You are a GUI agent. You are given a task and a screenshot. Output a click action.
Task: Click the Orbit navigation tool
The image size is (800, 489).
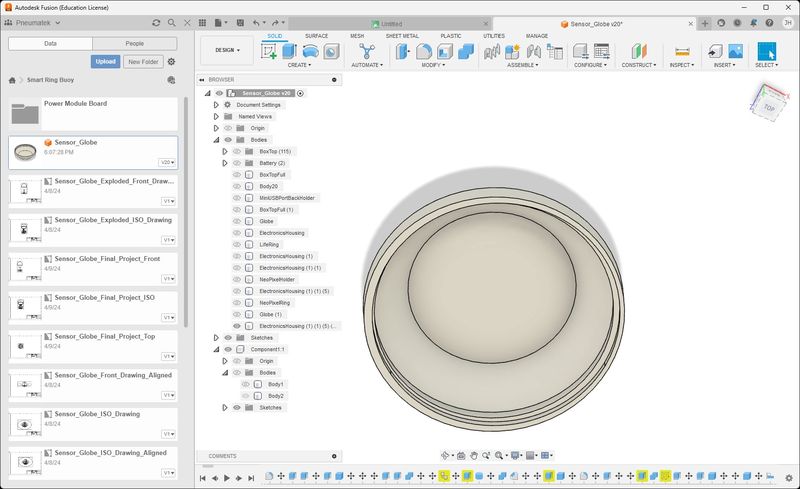point(445,455)
